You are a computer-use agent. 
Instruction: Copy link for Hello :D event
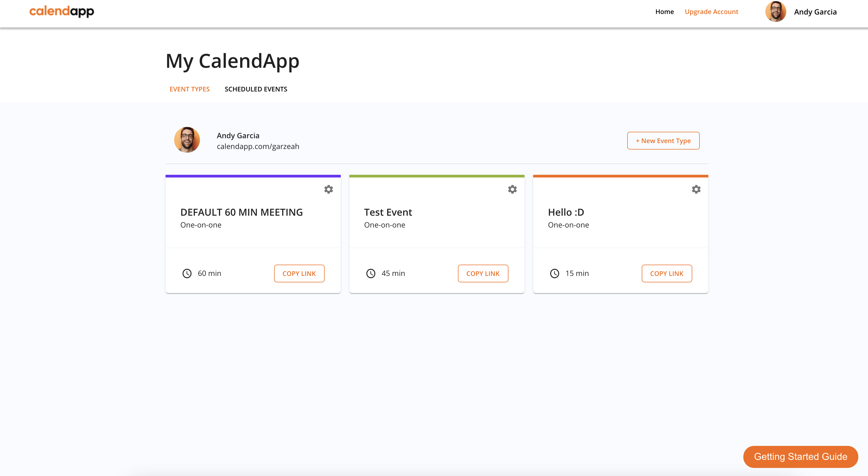[666, 273]
